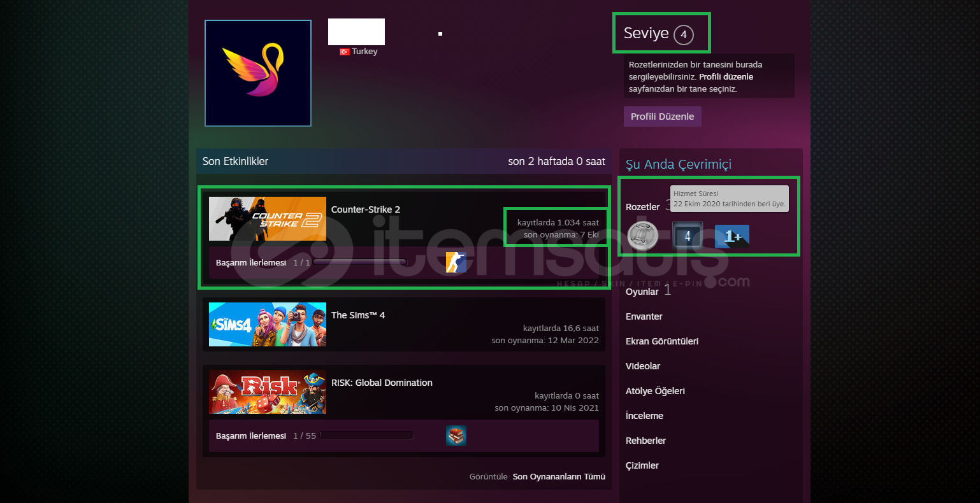Go to Atölye Öğeleri

655,391
